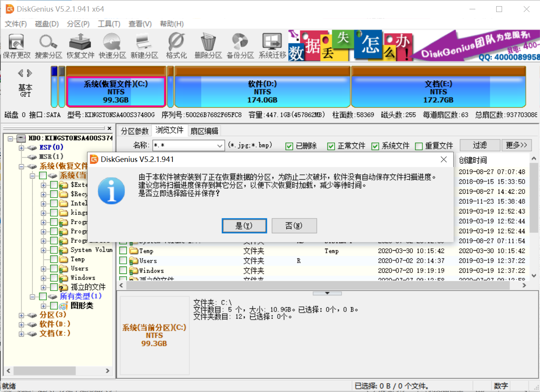The image size is (540, 392).
Task: Check the box for Windows row in file list
Action: (x=123, y=270)
